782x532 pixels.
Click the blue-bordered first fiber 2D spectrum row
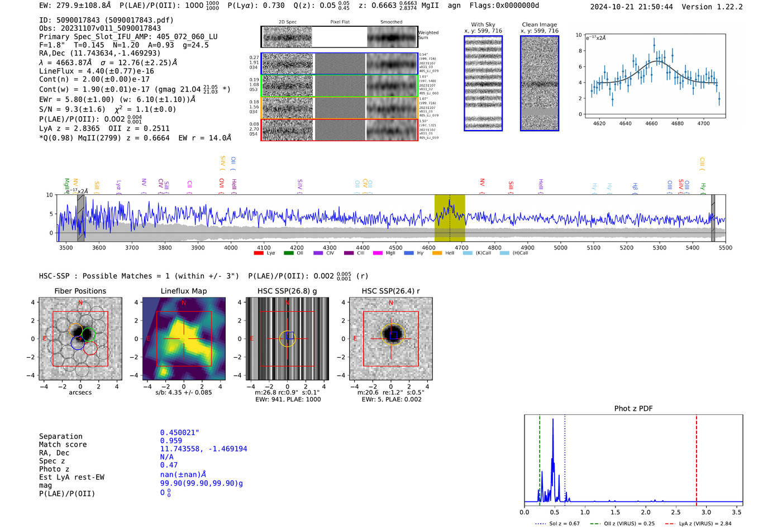pos(340,64)
